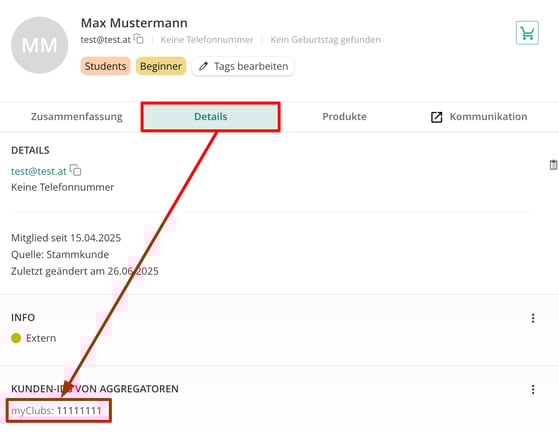Open Kunden-IDs von Aggregatoren three-dot menu
Screen dimensions: 559x432
click(533, 389)
